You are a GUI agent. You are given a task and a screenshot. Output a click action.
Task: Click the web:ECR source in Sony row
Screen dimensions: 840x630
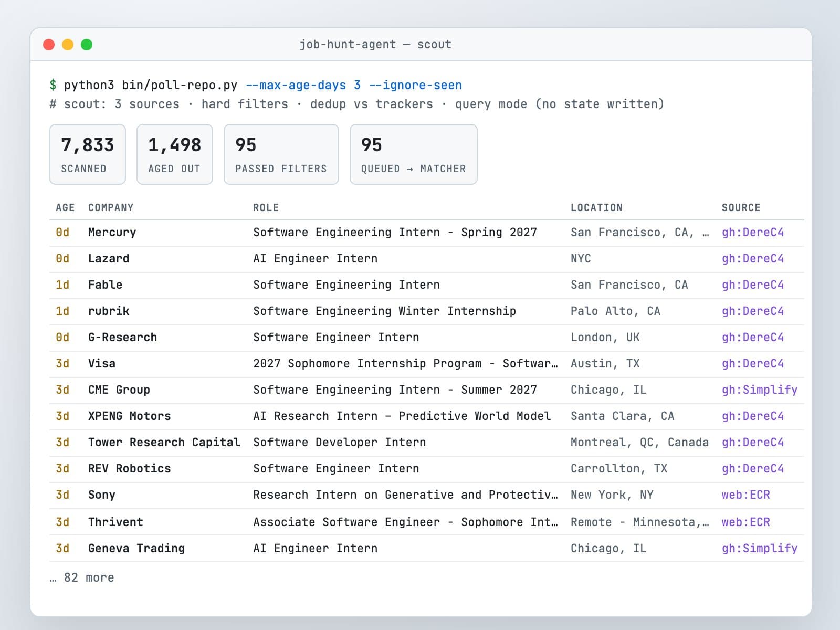tap(746, 495)
